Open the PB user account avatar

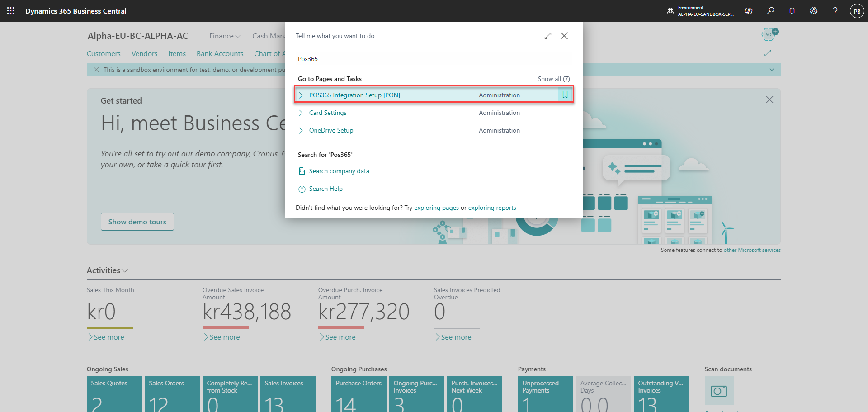coord(857,11)
